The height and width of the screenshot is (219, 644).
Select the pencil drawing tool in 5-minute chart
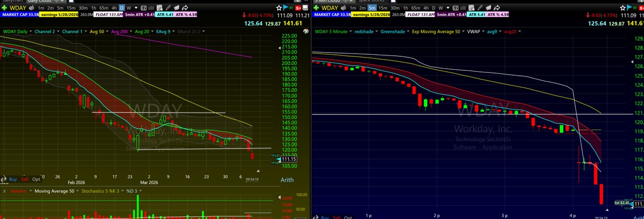pos(479,8)
